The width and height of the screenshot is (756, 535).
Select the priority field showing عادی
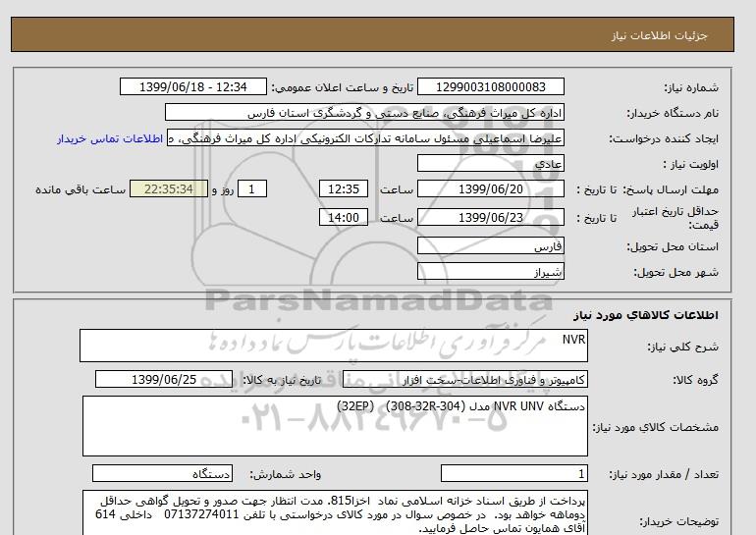tap(490, 163)
